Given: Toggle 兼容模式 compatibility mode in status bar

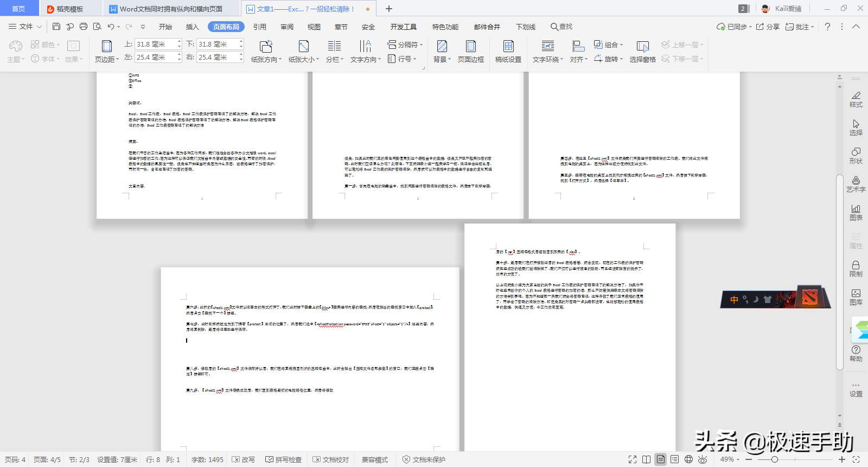Looking at the screenshot, I should (x=375, y=459).
